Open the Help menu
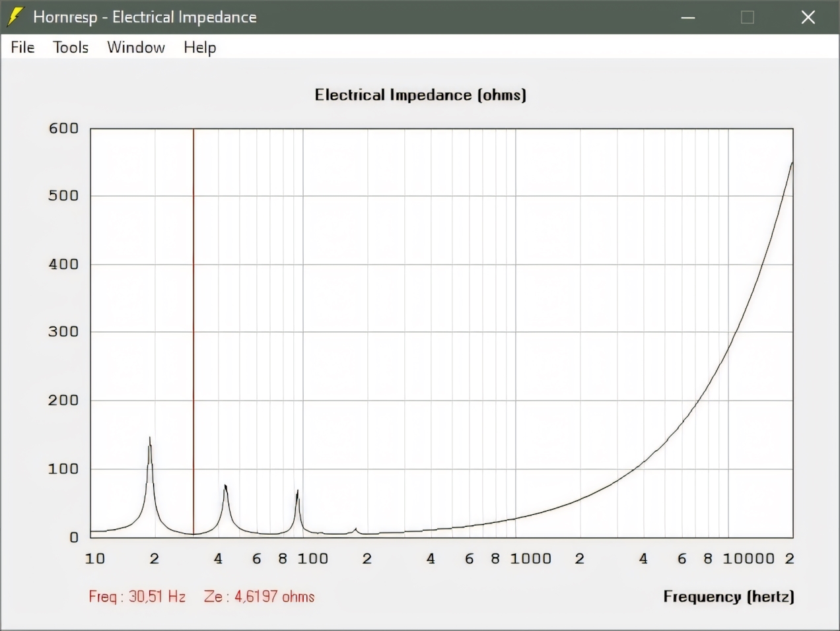Screen dimensions: 840x631 [199, 48]
